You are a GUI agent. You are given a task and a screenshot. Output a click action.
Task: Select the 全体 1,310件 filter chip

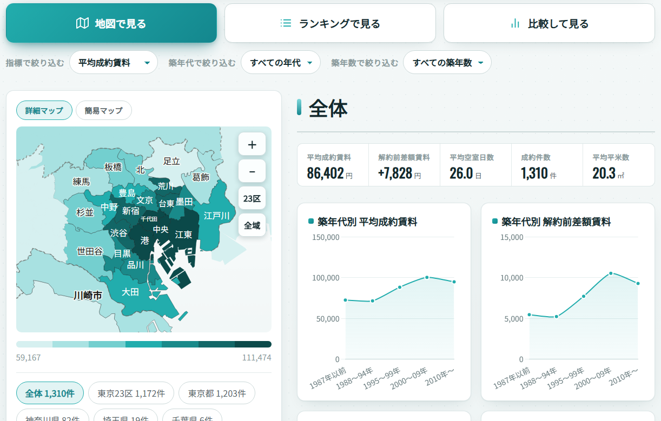point(50,393)
